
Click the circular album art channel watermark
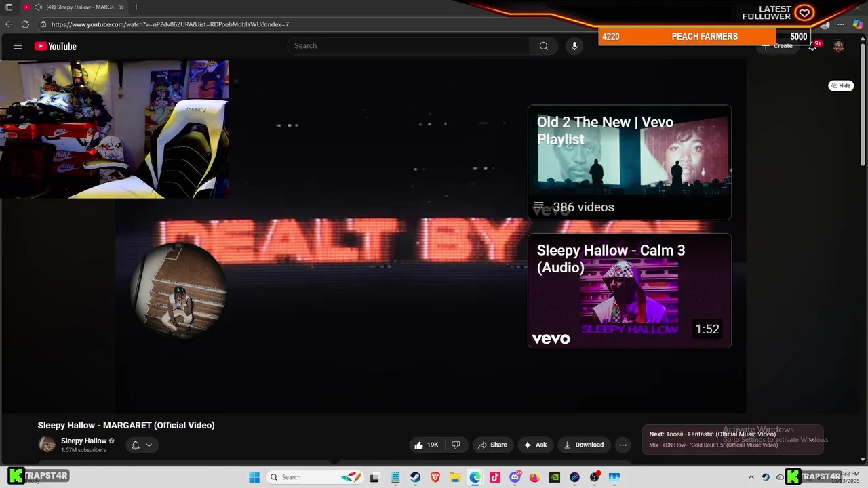(x=178, y=289)
